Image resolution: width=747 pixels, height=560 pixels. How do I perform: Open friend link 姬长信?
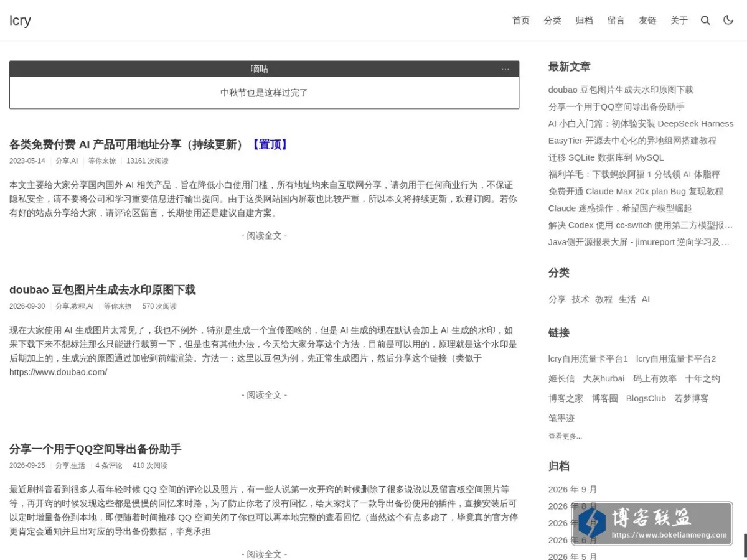pos(561,378)
